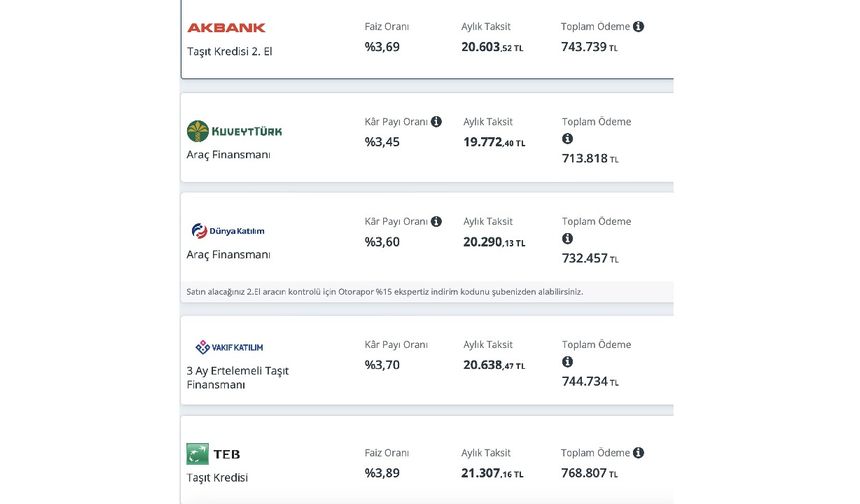
Task: Click the Akbank logo
Action: 226,27
